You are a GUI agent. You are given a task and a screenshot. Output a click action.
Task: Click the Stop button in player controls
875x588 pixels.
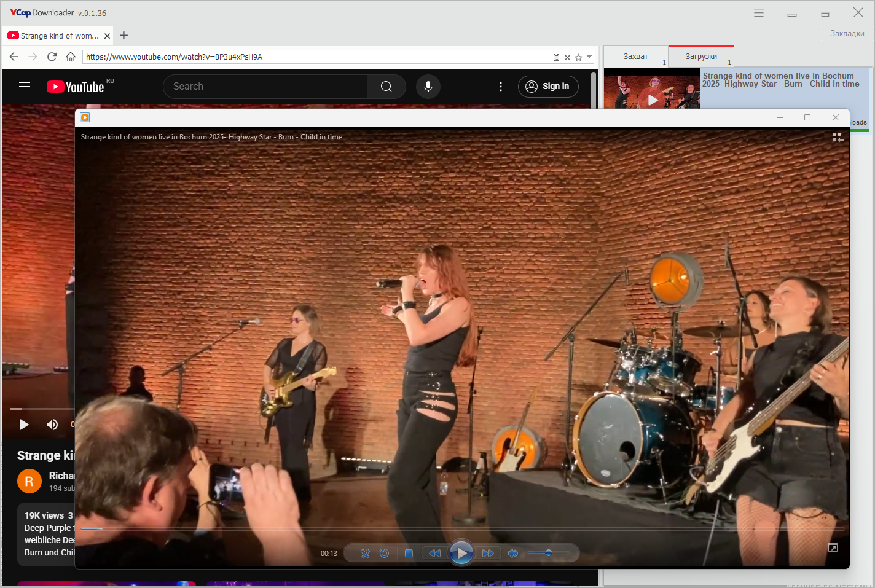pos(409,554)
